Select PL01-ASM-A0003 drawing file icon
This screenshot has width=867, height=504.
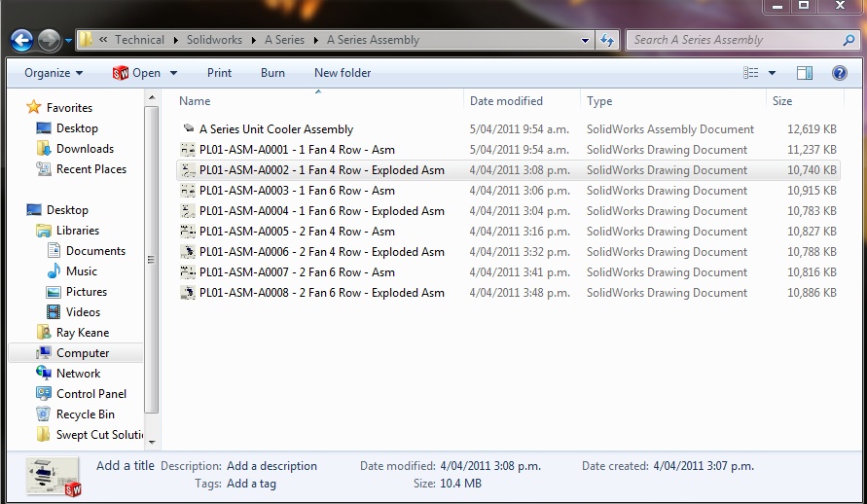[189, 190]
